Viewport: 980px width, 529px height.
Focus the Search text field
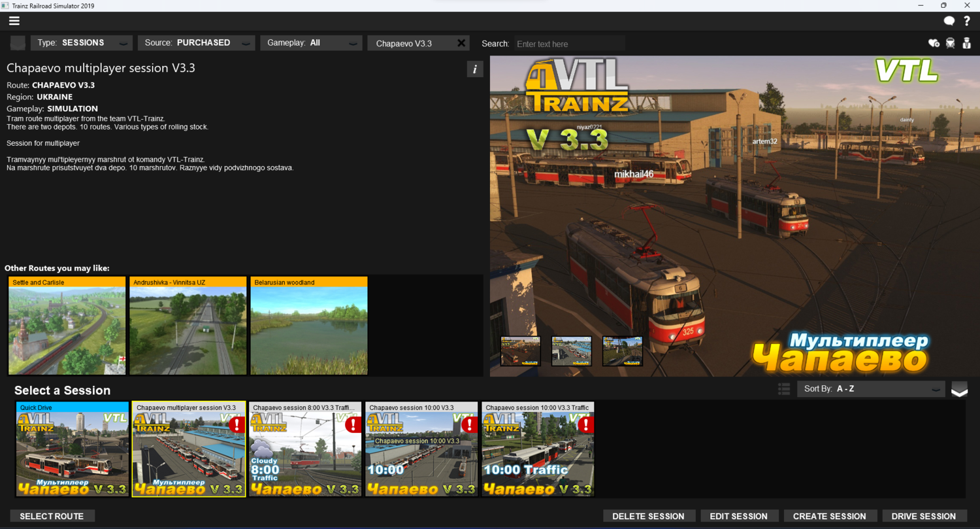click(x=569, y=44)
